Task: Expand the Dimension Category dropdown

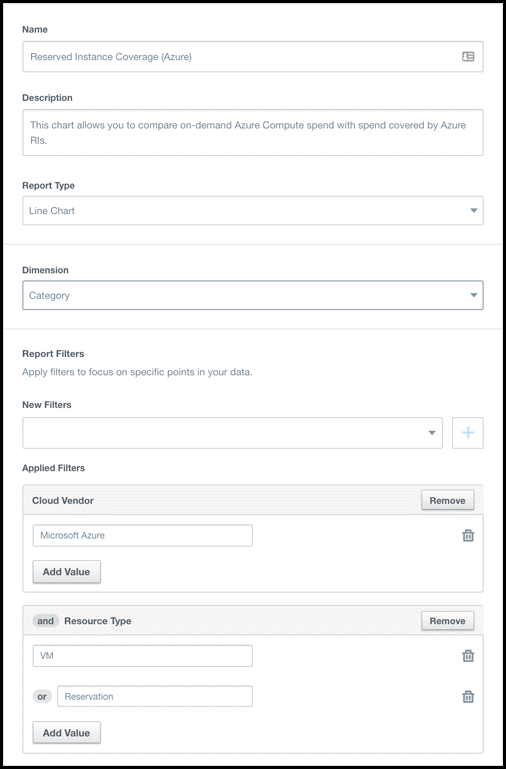Action: pos(253,295)
